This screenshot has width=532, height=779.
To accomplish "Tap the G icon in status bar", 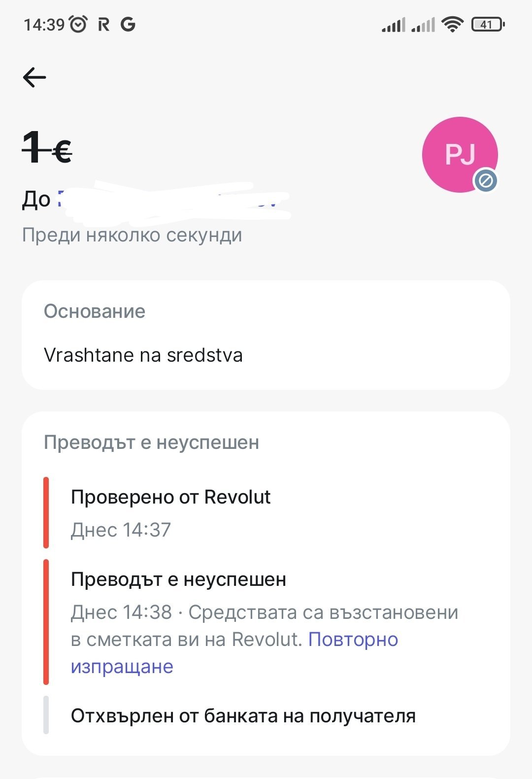I will [128, 24].
